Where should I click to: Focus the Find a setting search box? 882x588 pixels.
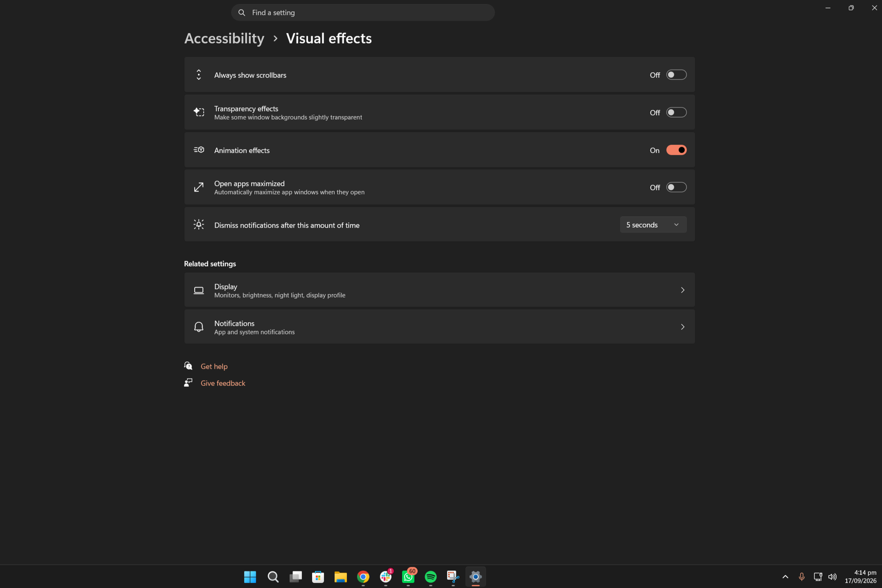pos(362,12)
